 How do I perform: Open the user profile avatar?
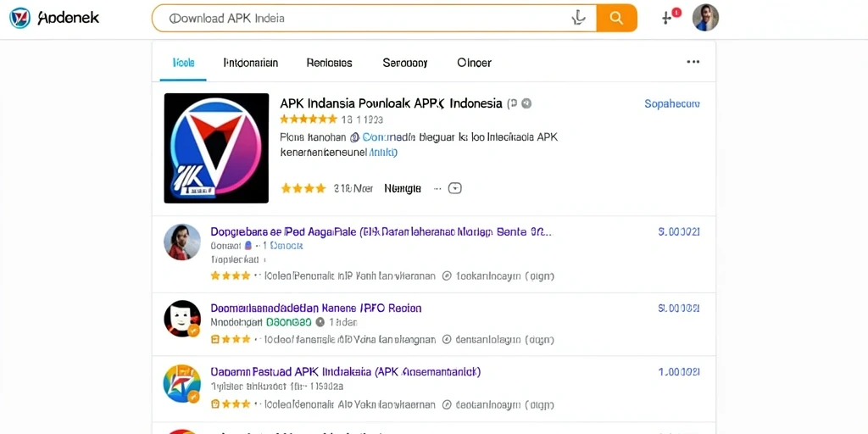tap(705, 18)
